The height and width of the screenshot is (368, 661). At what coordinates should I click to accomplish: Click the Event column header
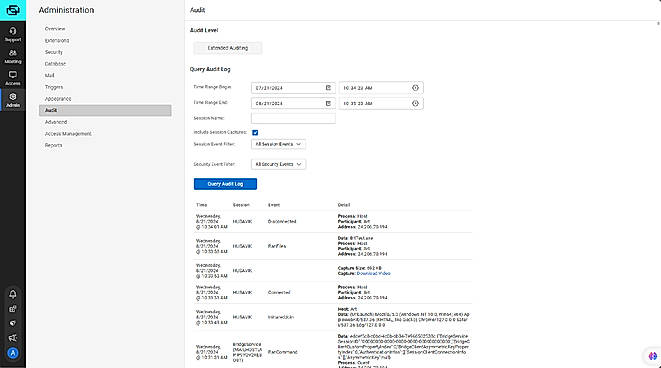pos(274,205)
